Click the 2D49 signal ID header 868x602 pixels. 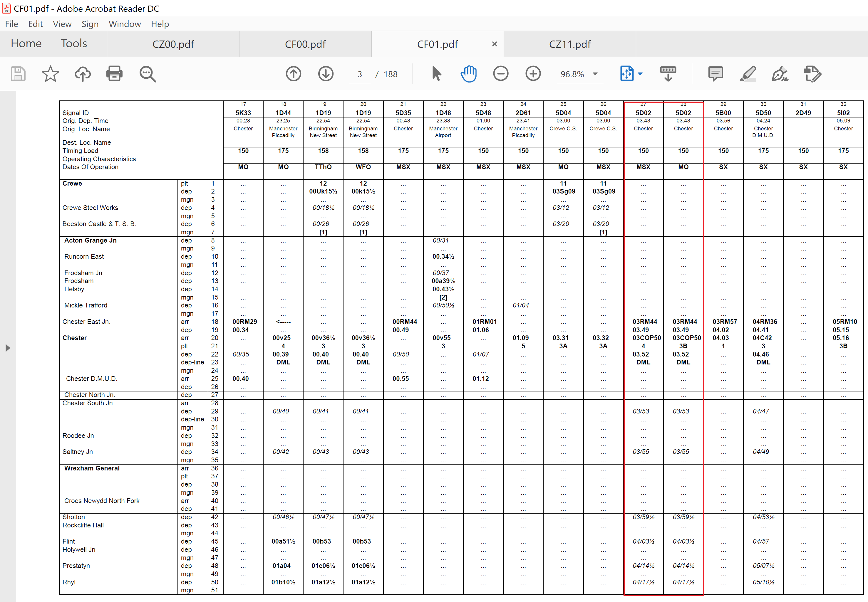pyautogui.click(x=803, y=113)
